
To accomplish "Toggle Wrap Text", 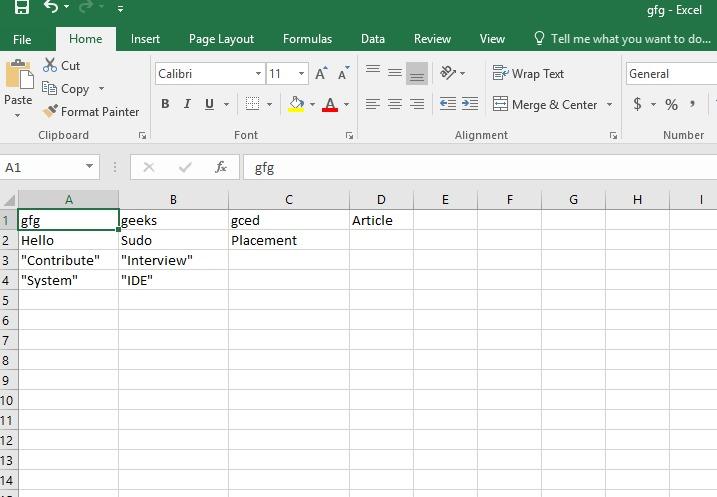I will pos(528,74).
